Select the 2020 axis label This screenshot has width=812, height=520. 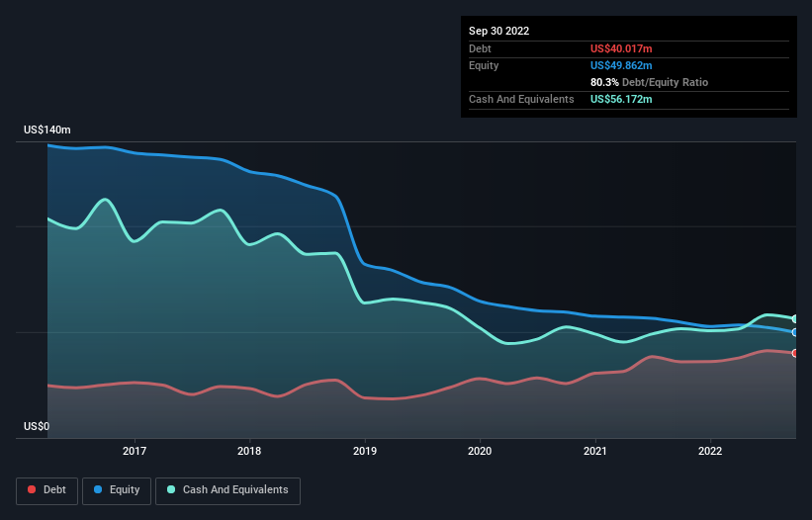(x=480, y=451)
